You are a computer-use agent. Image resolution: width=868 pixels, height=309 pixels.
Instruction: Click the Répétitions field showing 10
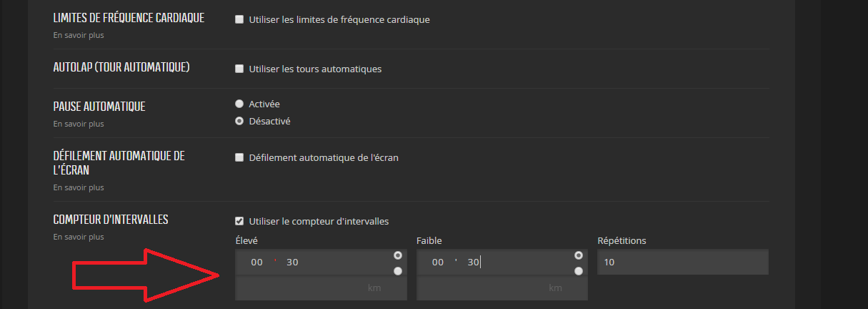tap(683, 262)
